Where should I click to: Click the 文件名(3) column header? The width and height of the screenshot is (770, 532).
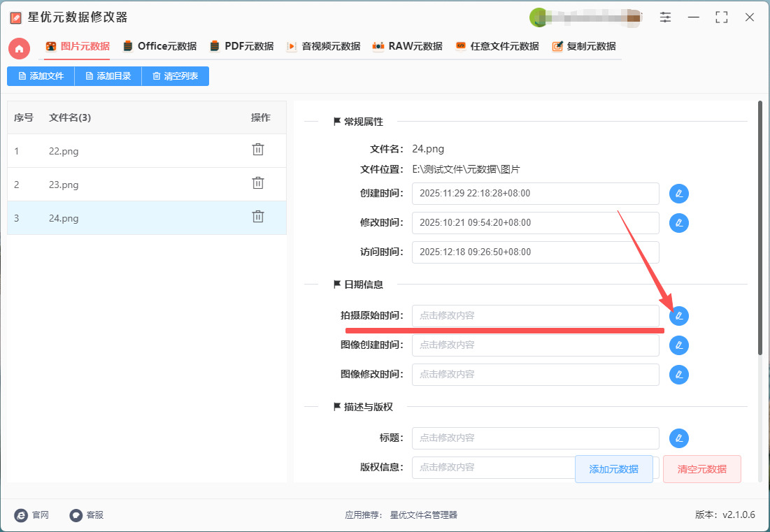pyautogui.click(x=70, y=117)
